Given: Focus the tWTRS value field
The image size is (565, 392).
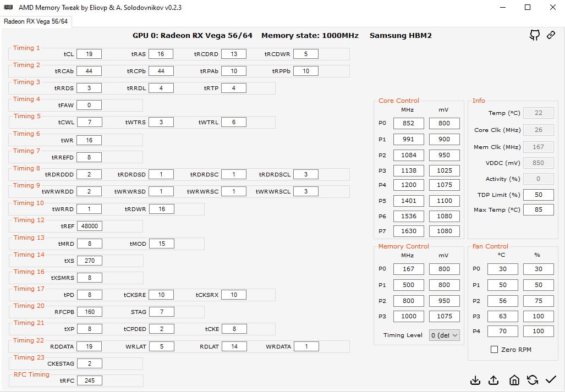Looking at the screenshot, I should click(x=161, y=122).
